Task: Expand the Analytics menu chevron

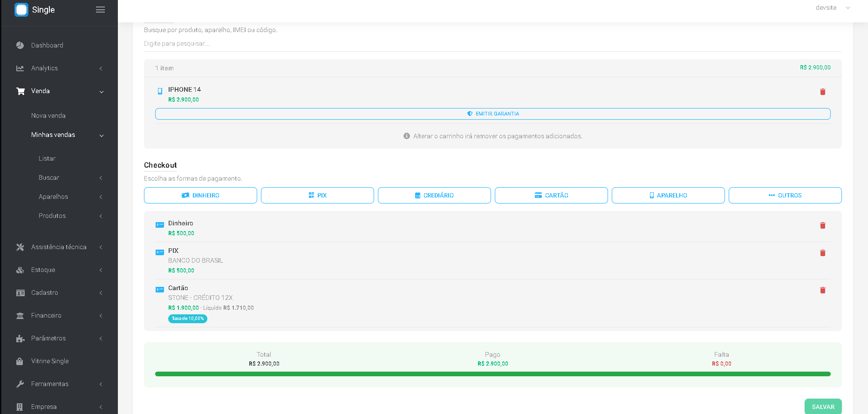Action: [101, 68]
